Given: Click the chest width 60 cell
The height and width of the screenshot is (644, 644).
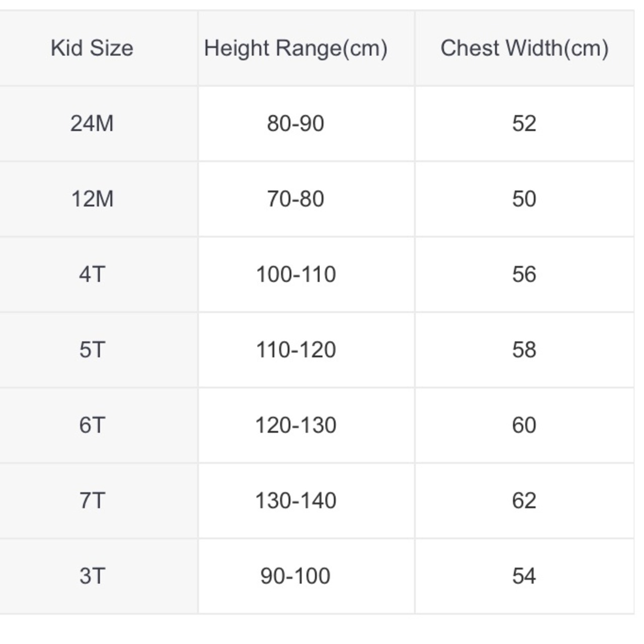Looking at the screenshot, I should coord(524,426).
